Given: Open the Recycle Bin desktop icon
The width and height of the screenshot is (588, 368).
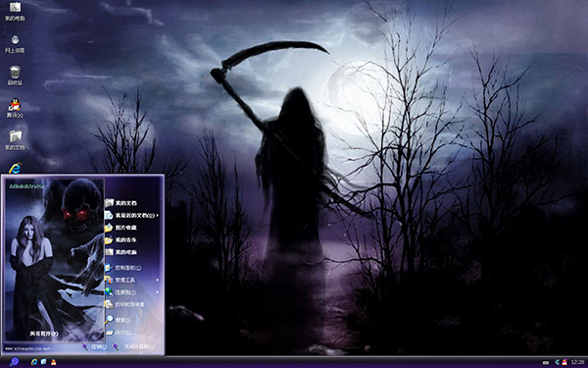Looking at the screenshot, I should [x=15, y=76].
